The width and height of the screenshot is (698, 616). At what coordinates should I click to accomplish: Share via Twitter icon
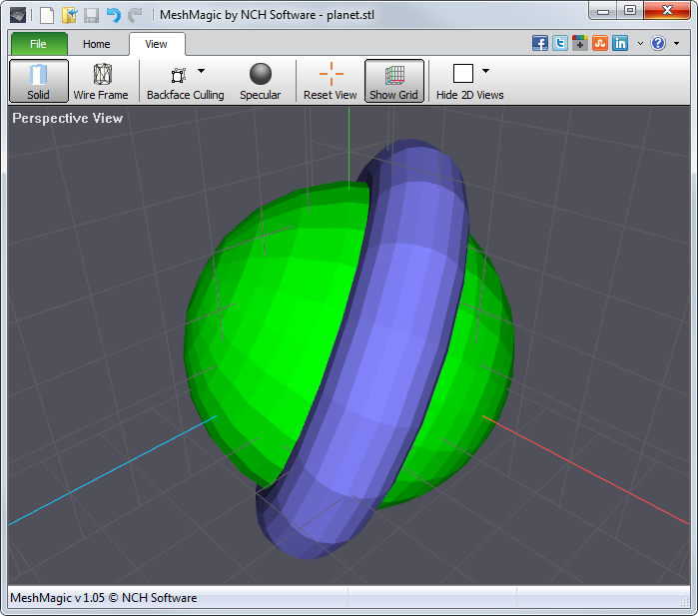(x=560, y=43)
